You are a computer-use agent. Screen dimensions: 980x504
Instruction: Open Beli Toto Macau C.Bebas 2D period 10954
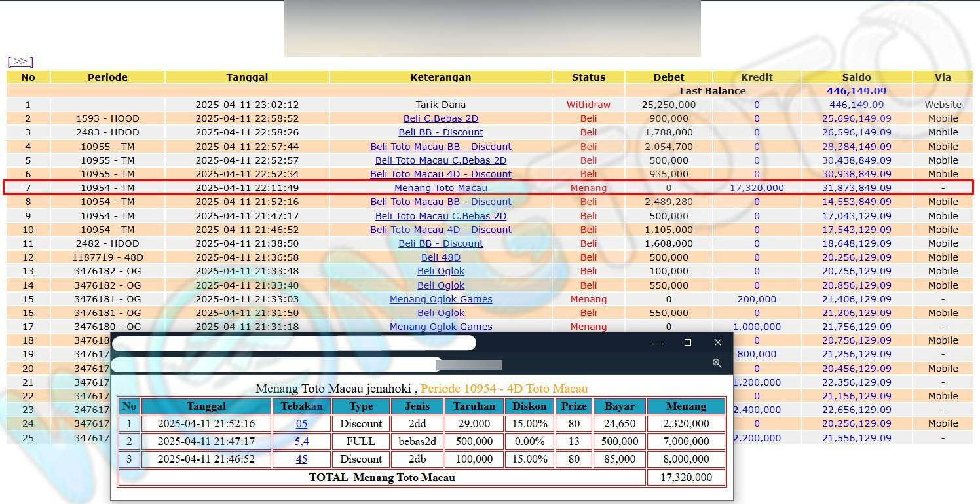click(441, 216)
